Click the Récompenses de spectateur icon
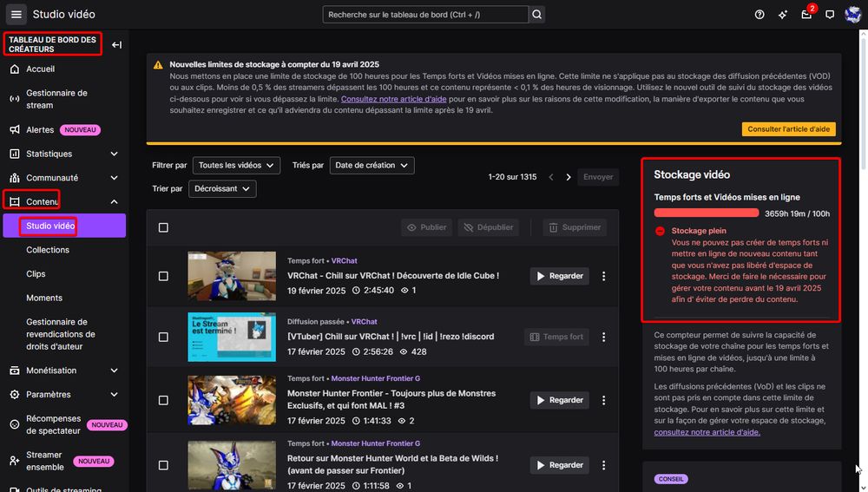 click(15, 424)
